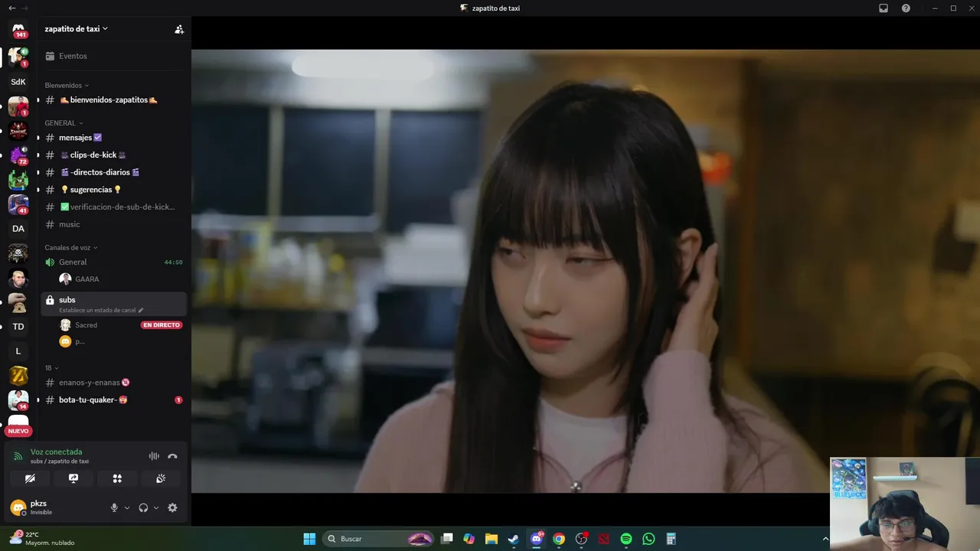This screenshot has height=551, width=980.
Task: Open the webcam overlay thumbnail
Action: 905,504
